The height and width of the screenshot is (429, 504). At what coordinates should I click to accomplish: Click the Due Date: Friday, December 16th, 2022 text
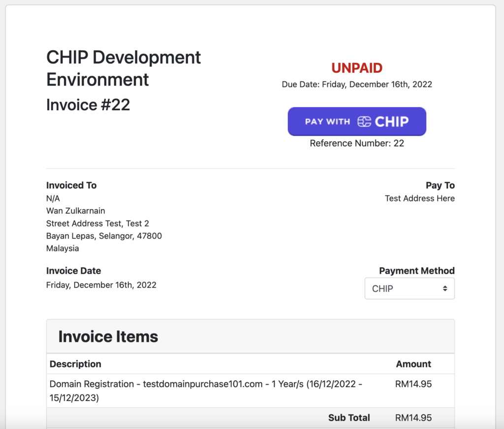tap(357, 84)
